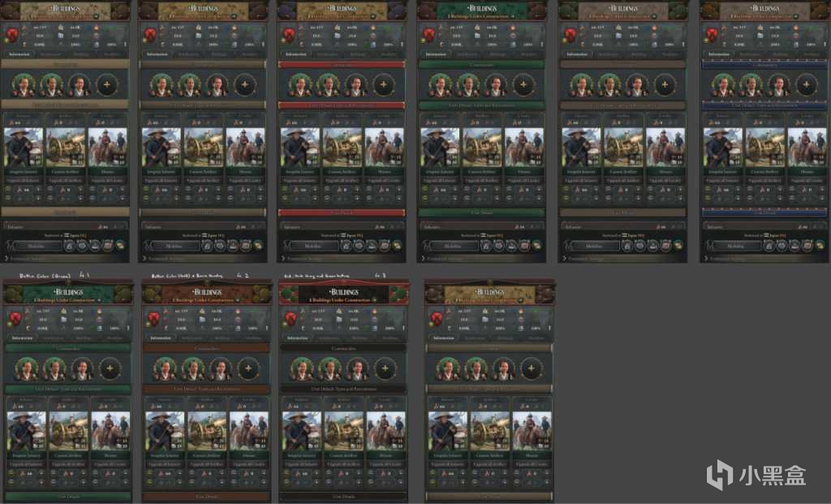Open Cannon Artillery unit picture in black-header panel
This screenshot has height=504, width=831.
343,431
